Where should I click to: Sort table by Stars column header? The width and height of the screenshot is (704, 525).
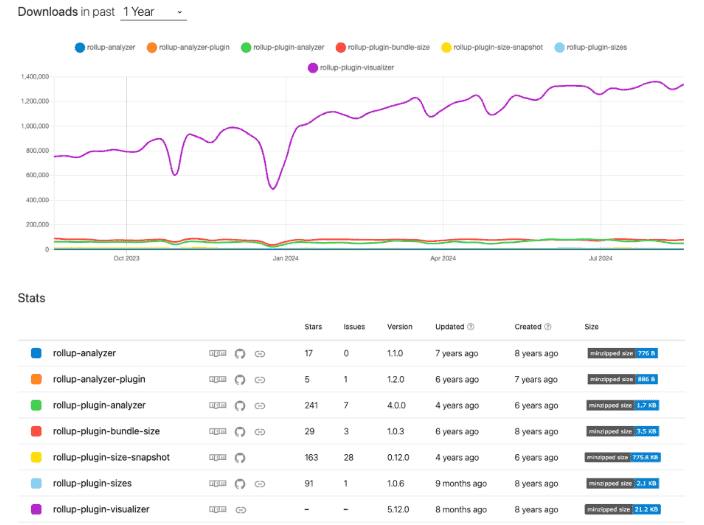(313, 327)
